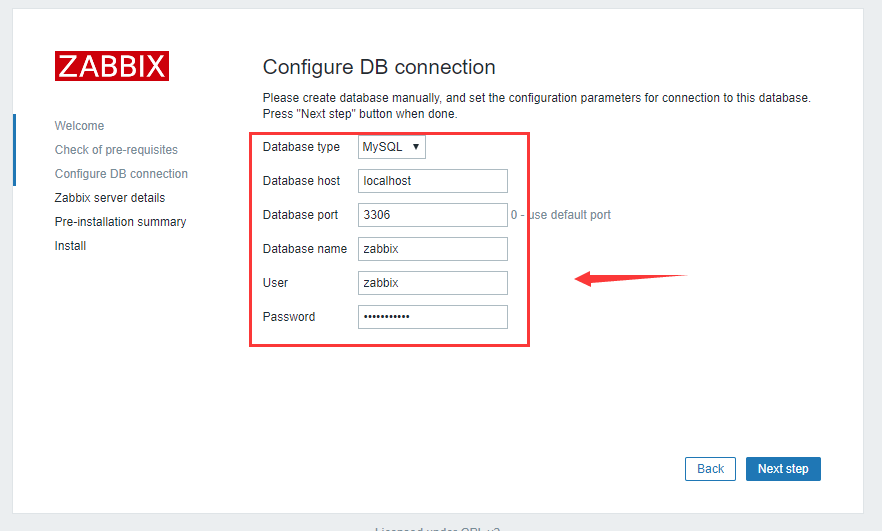Click the Database port label
The height and width of the screenshot is (531, 882).
(300, 215)
